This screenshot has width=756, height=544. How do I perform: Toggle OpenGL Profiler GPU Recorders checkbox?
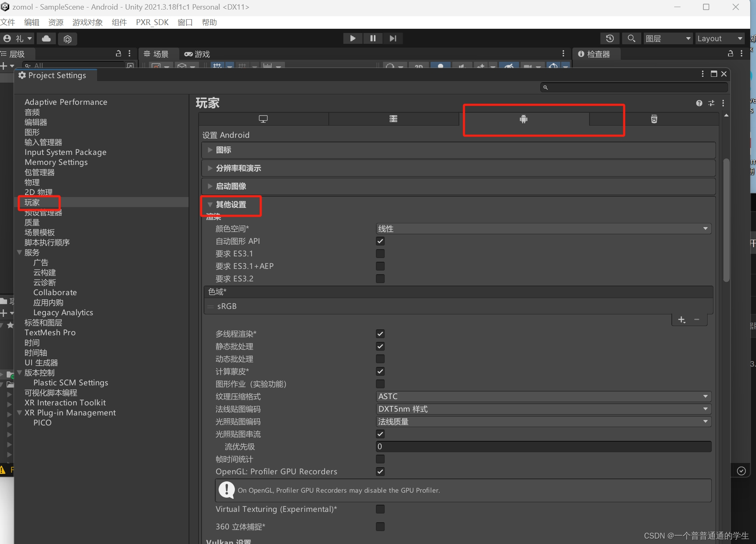380,472
